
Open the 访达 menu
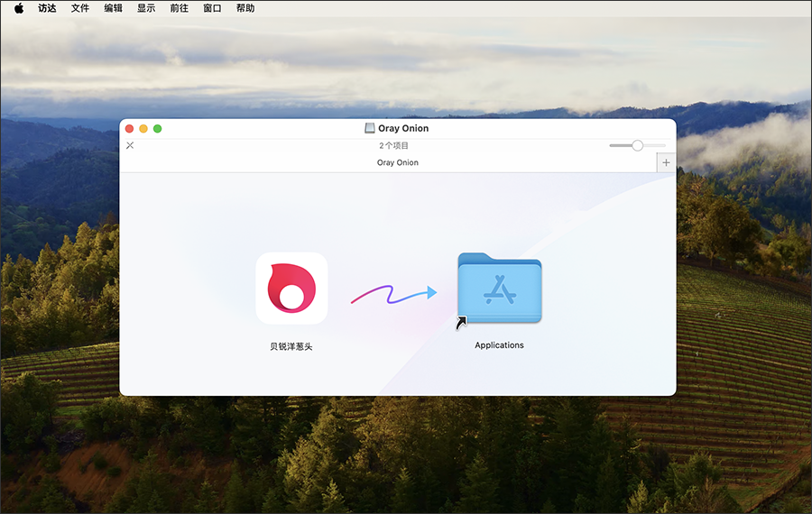click(47, 8)
